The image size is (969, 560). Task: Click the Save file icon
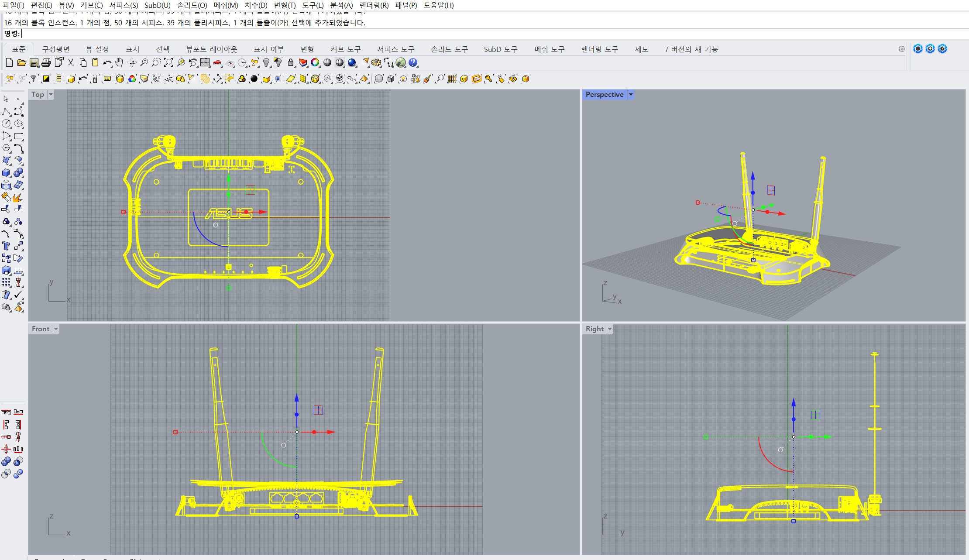(x=34, y=63)
